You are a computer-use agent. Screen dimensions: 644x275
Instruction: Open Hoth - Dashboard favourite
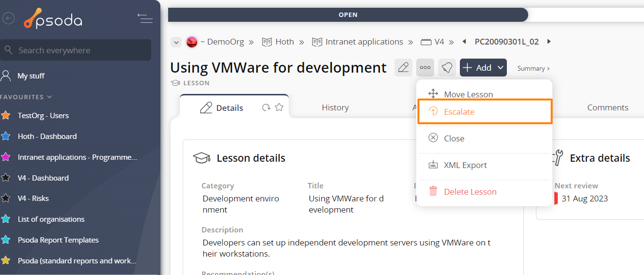pos(47,137)
